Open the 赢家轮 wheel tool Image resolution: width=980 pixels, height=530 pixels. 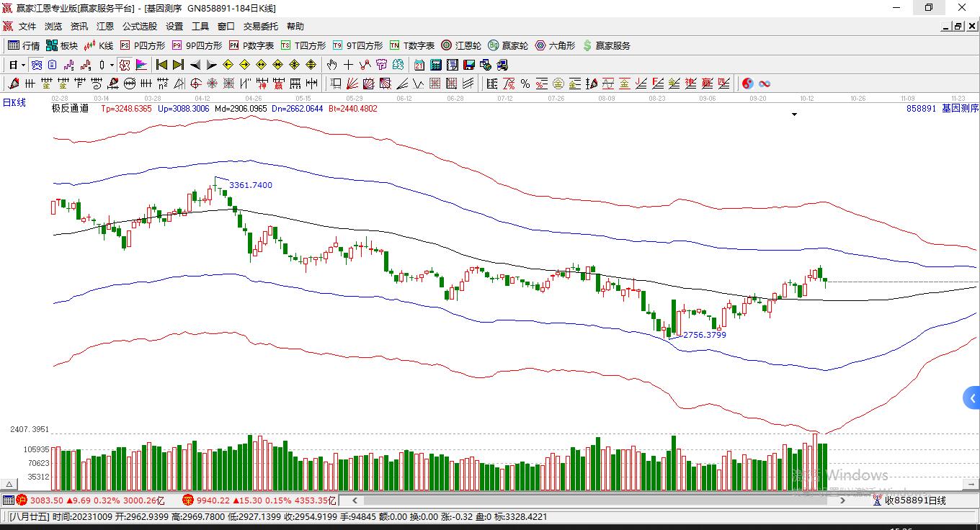coord(508,45)
